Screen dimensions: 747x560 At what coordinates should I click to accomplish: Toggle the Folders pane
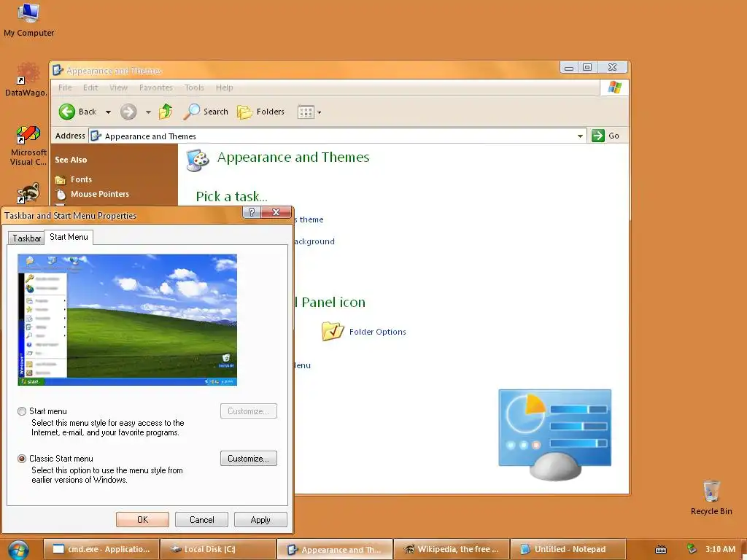click(260, 112)
